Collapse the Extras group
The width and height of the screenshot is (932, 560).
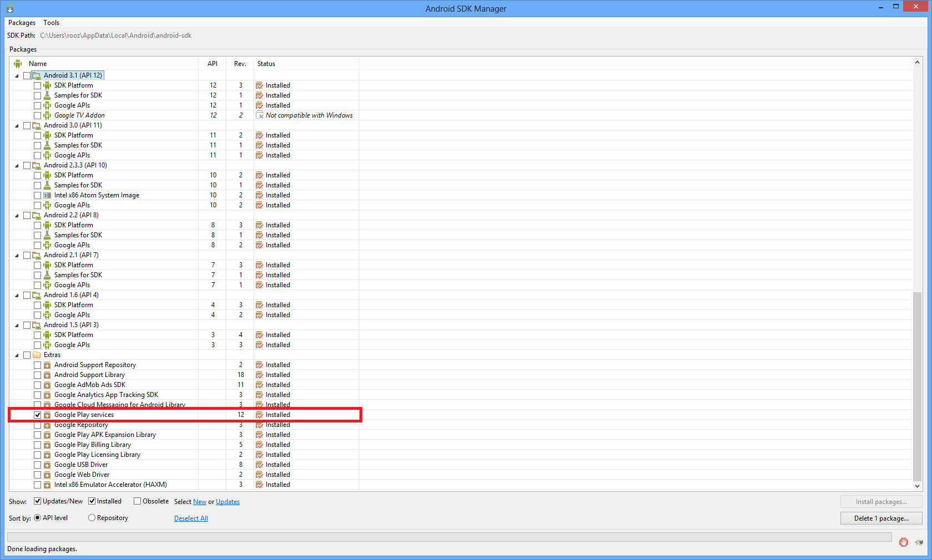pos(17,355)
